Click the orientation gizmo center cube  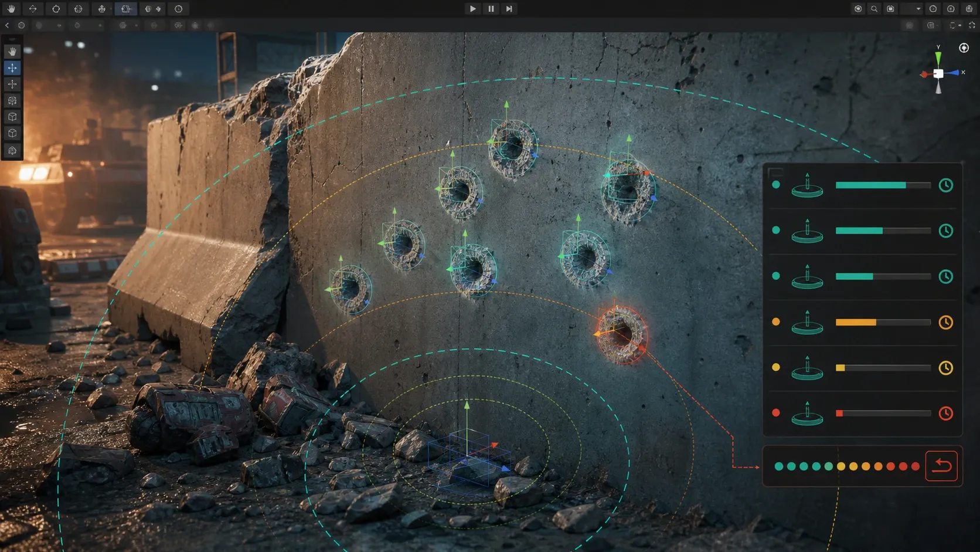click(938, 73)
